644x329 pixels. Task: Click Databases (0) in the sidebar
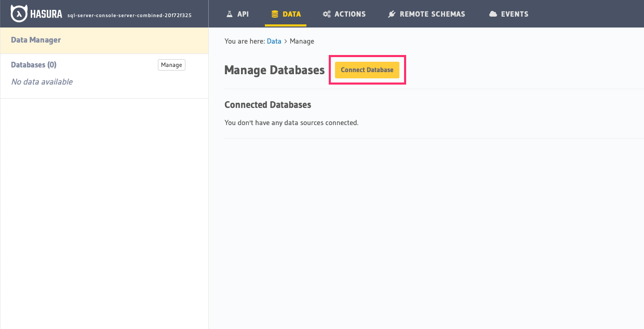tap(33, 64)
